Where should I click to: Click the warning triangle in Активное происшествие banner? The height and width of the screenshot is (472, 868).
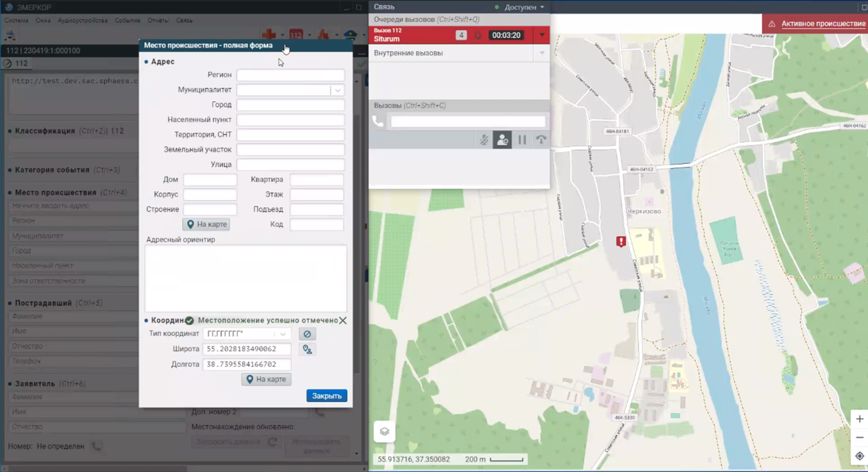coord(772,24)
